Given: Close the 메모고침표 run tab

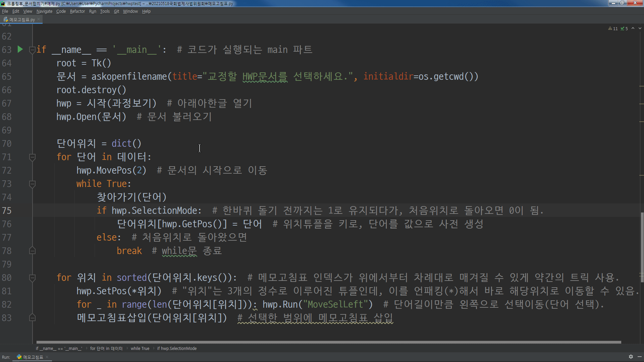Looking at the screenshot, I should click(47, 357).
